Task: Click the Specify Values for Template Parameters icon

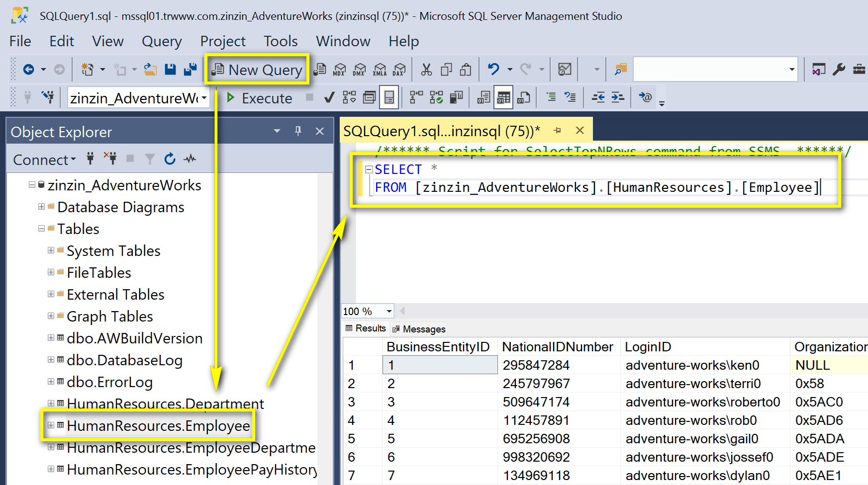Action: (x=645, y=97)
